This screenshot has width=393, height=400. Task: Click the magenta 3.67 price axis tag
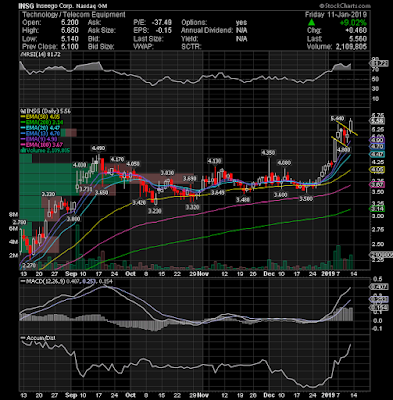tap(378, 185)
